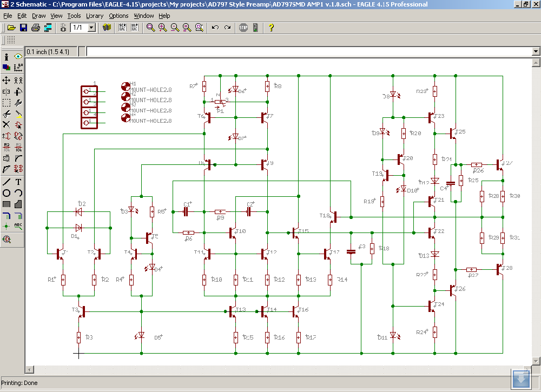Select the Info tool
Image resolution: width=541 pixels, height=392 pixels.
pyautogui.click(x=6, y=57)
